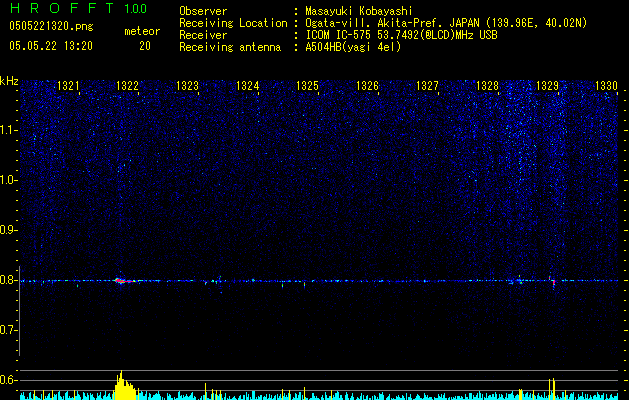Click the kHz axis unit label
Screen dimensions: 629x400
tap(9, 81)
